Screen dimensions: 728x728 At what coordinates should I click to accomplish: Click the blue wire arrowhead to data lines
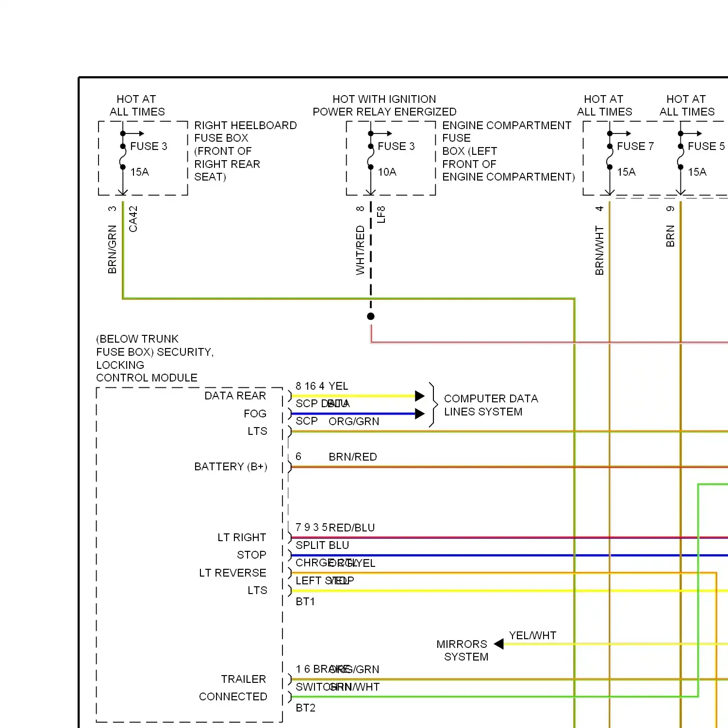pyautogui.click(x=420, y=414)
